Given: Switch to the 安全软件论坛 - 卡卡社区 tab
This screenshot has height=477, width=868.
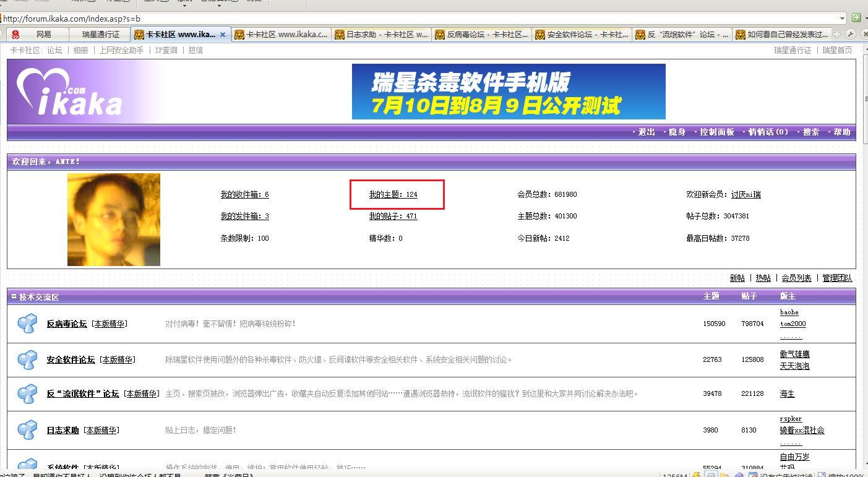Looking at the screenshot, I should coord(582,35).
